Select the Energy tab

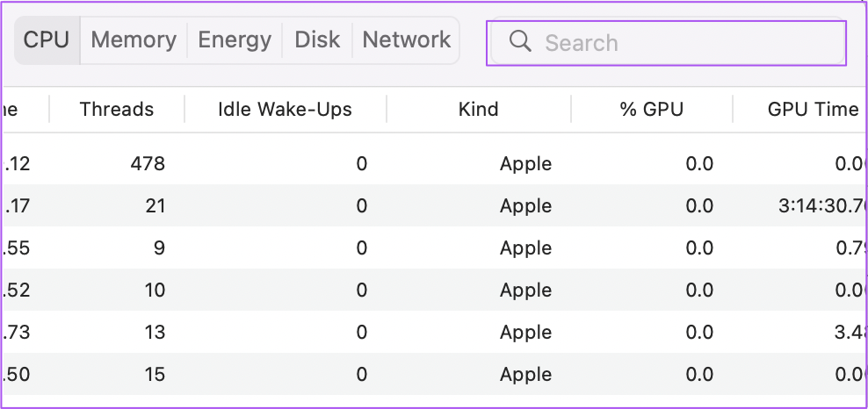click(x=235, y=40)
